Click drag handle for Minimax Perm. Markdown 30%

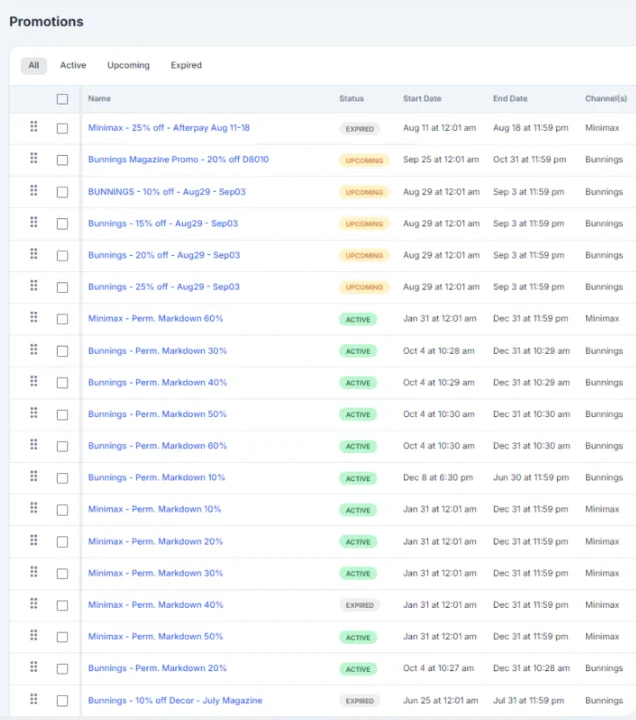pyautogui.click(x=34, y=572)
